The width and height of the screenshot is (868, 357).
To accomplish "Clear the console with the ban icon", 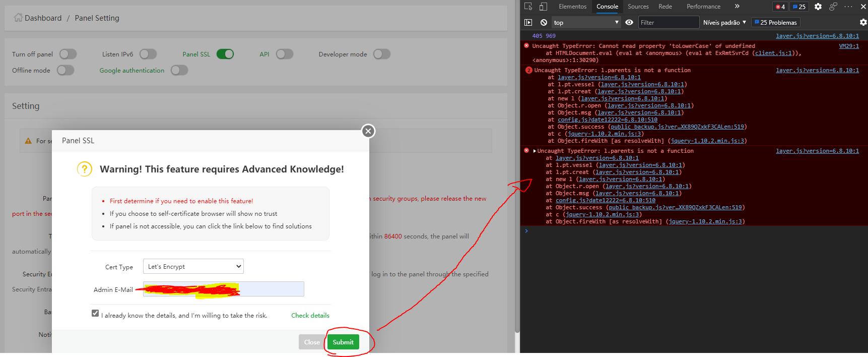I will coord(544,23).
